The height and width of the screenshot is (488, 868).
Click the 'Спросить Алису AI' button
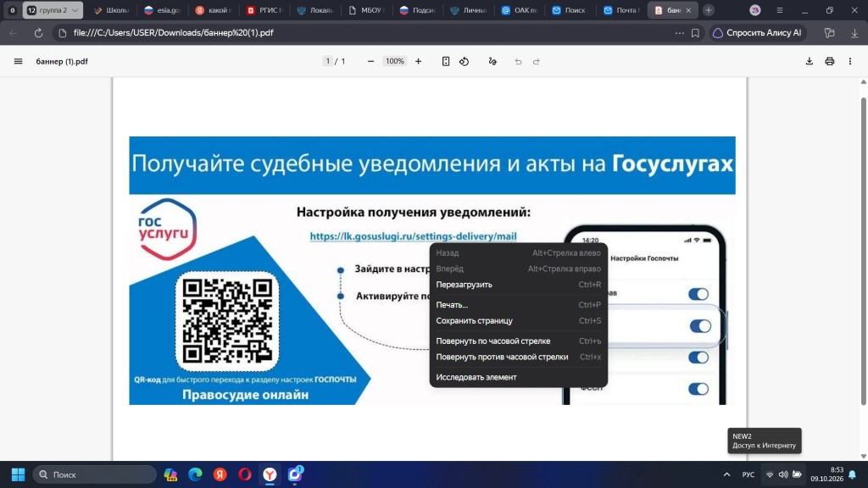coord(757,33)
